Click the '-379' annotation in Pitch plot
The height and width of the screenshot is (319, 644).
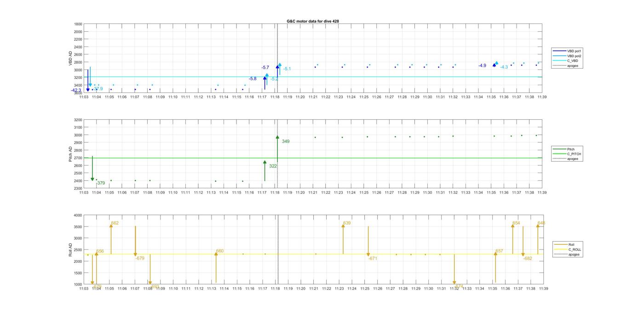100,183
